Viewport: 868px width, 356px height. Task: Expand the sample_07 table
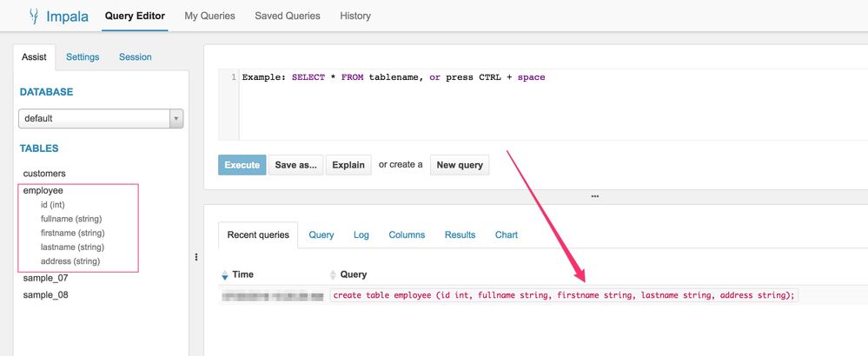click(45, 278)
